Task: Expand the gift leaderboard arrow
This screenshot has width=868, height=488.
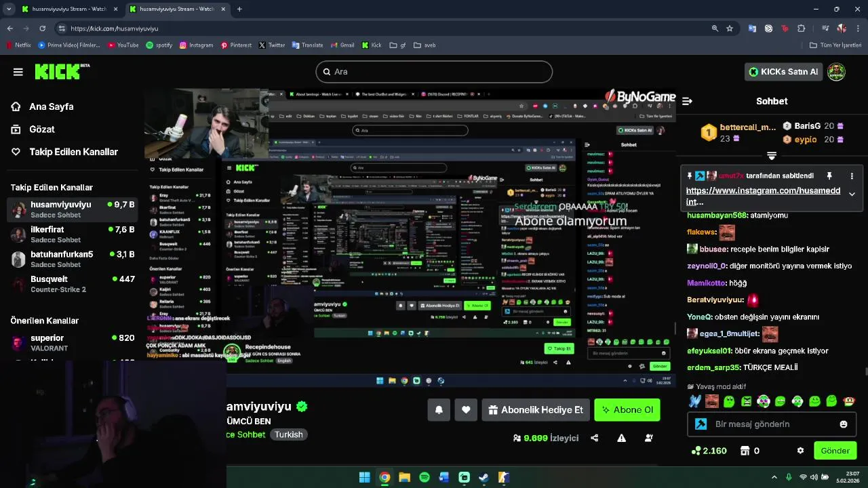Action: coord(772,156)
